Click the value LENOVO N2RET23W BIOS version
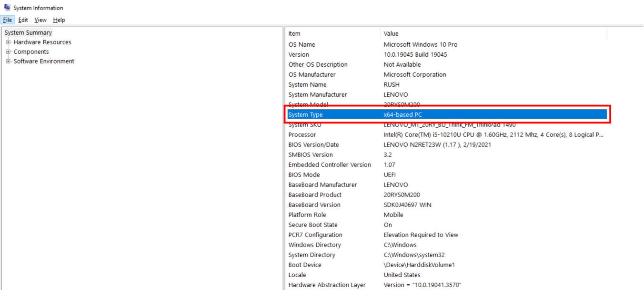The height and width of the screenshot is (290, 644). coord(437,145)
